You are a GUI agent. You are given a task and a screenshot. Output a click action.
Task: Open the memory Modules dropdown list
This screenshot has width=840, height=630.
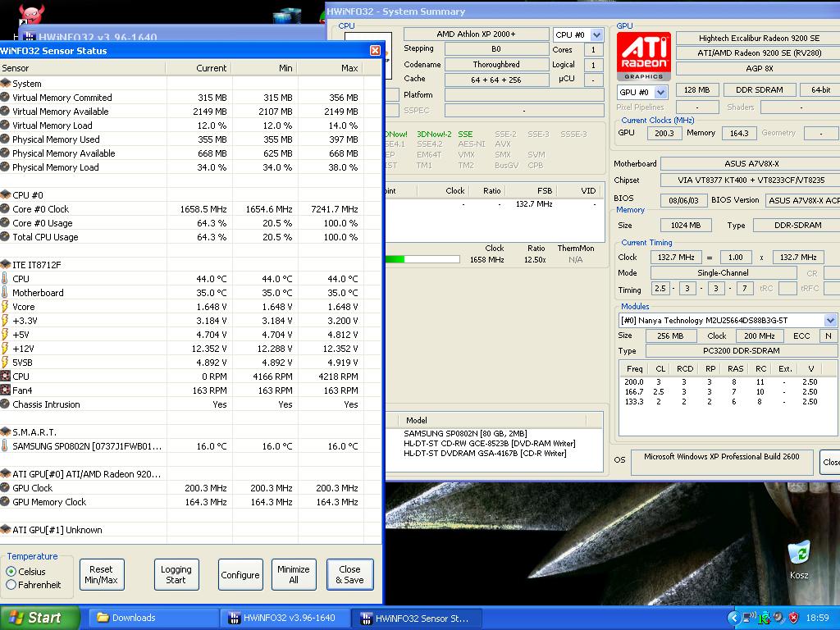pyautogui.click(x=830, y=321)
